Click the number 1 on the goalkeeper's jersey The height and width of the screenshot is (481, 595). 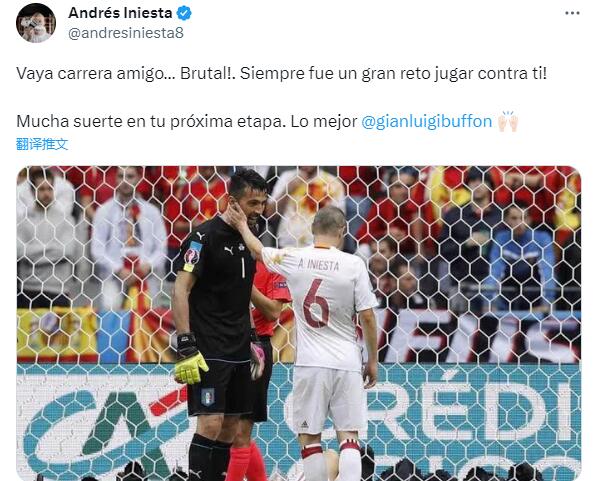tap(242, 268)
